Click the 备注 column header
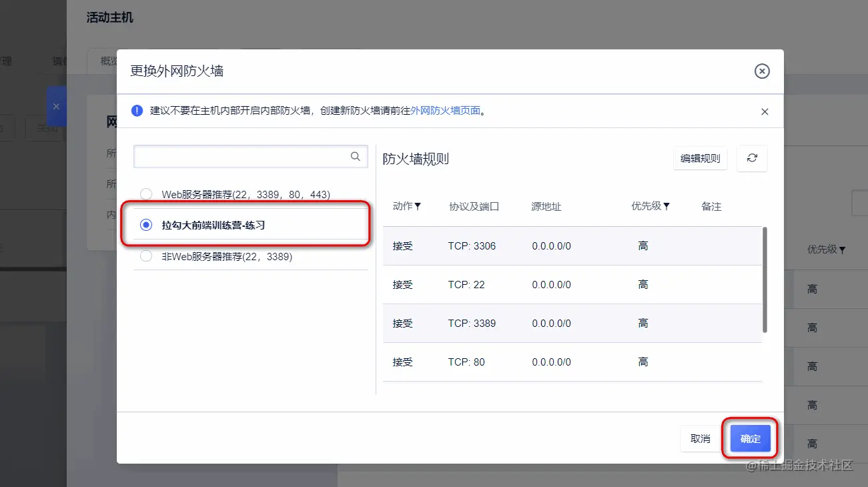 (711, 206)
